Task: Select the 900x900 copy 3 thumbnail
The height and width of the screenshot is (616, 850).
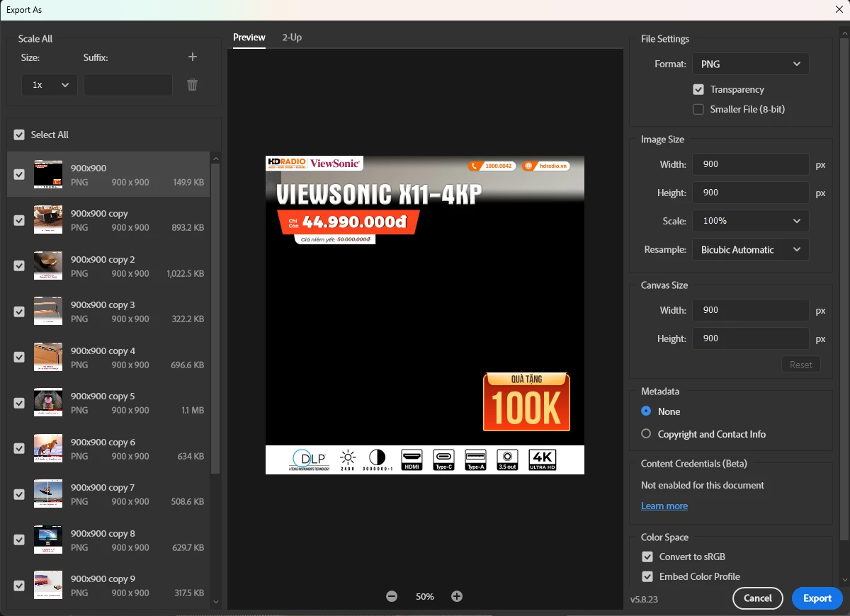Action: pyautogui.click(x=48, y=312)
